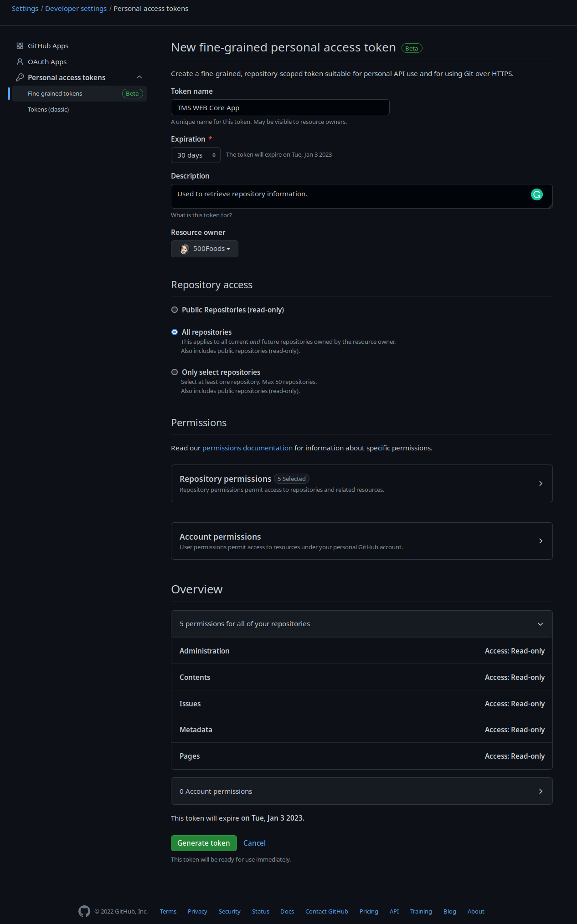
Task: Click the Contents permission row
Action: pyautogui.click(x=362, y=677)
